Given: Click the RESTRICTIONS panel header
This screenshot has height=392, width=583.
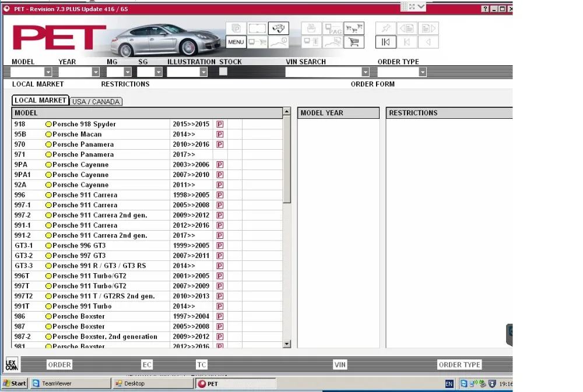Looking at the screenshot, I should 449,113.
